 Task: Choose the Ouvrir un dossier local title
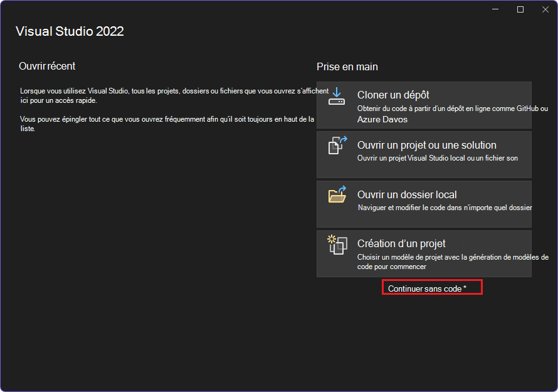[x=407, y=195]
